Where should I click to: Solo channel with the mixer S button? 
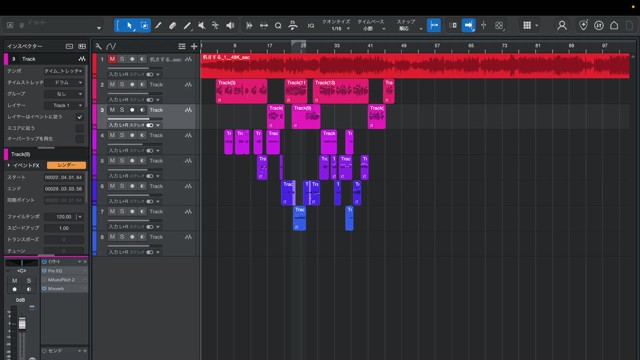tap(29, 280)
